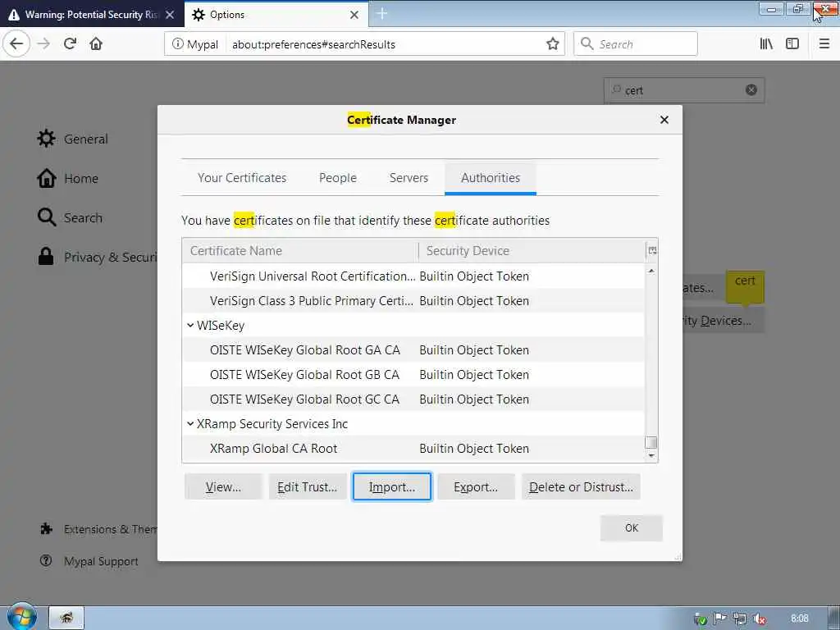
Task: Open the Windows Start menu
Action: pos(21,617)
